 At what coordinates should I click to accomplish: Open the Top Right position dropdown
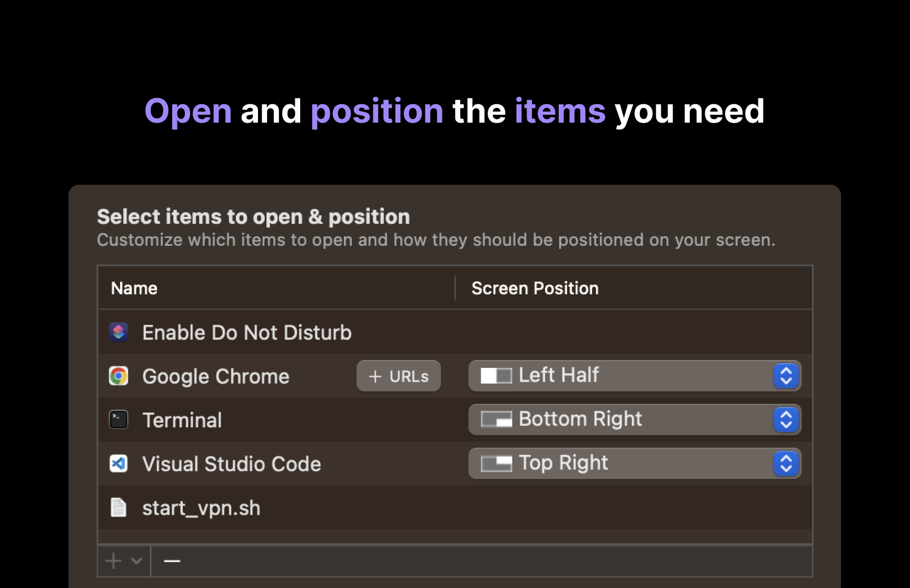point(634,464)
